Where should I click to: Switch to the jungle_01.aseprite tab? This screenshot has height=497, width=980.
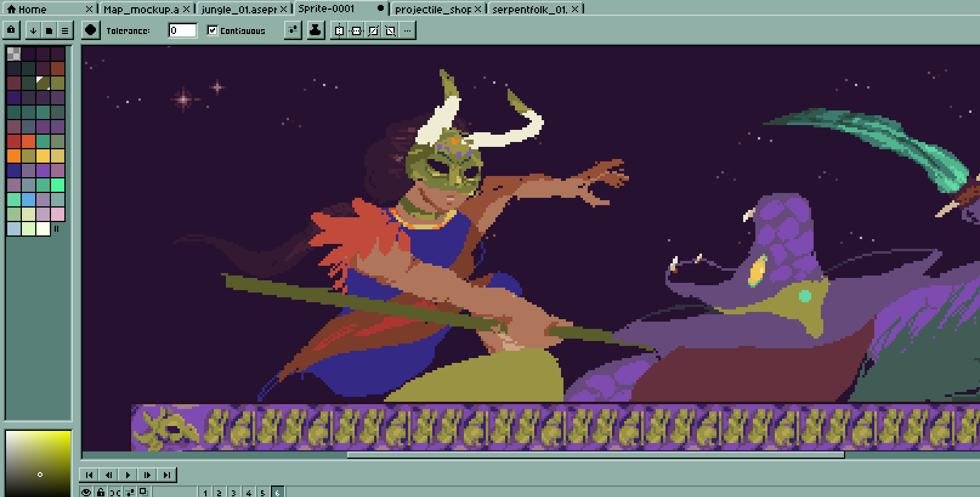pos(239,9)
